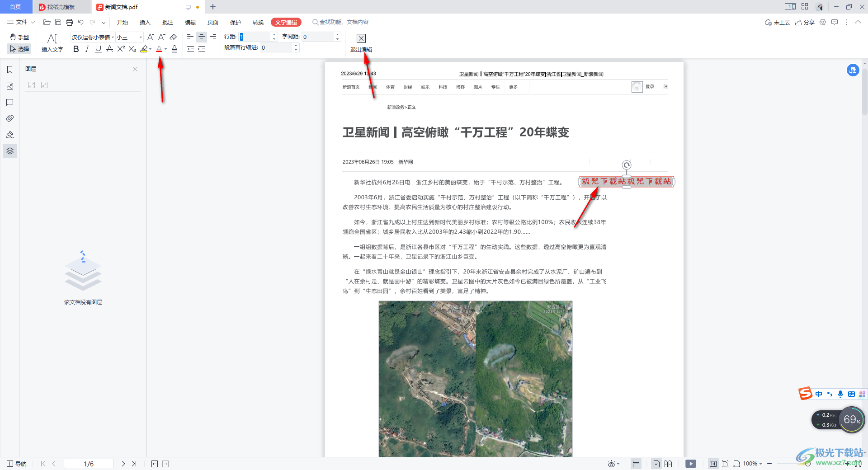Open file folder icon in quick toolbar

47,22
